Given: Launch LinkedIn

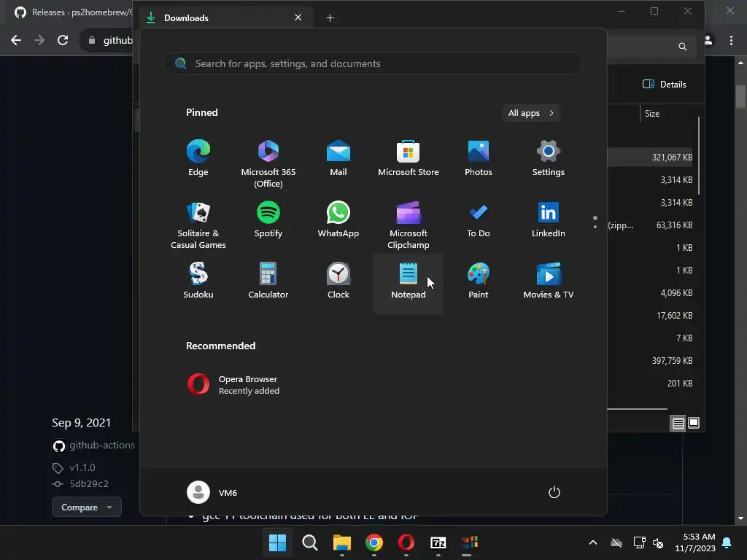Looking at the screenshot, I should (549, 220).
